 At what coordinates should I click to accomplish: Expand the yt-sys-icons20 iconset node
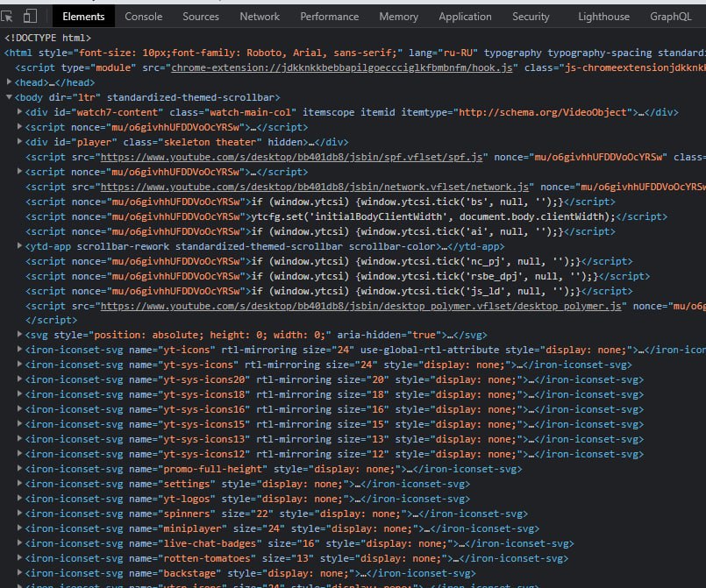[x=19, y=379]
